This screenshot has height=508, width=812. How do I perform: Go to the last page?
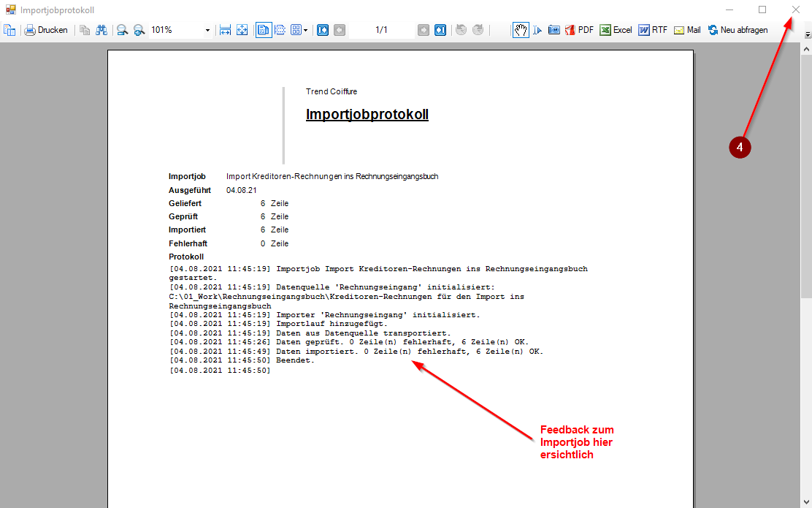pyautogui.click(x=440, y=30)
